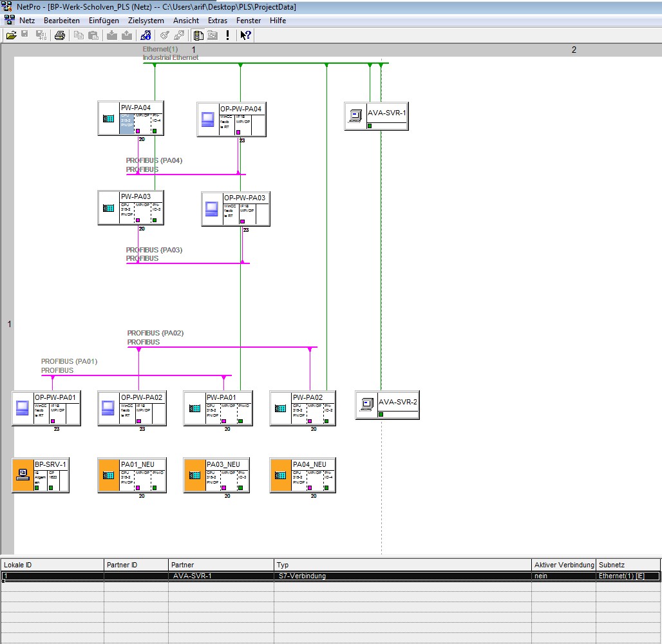This screenshot has height=644, width=662.
Task: Select the OP-PW-PA04 panel station icon
Action: pyautogui.click(x=208, y=120)
